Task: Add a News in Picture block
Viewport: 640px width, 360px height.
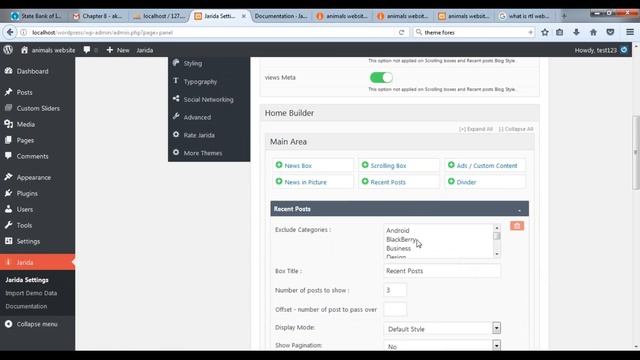Action: [x=313, y=182]
